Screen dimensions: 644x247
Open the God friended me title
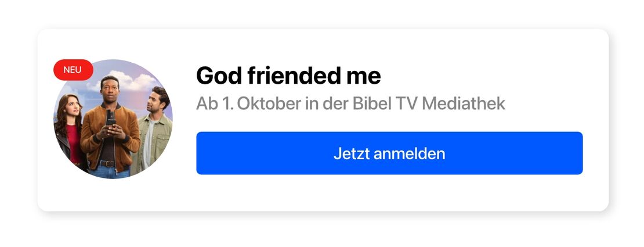(288, 76)
